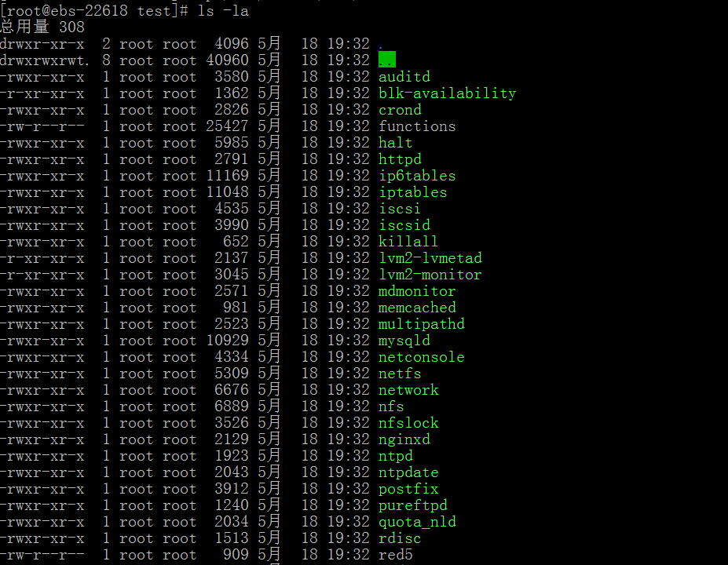The height and width of the screenshot is (565, 728).
Task: Click the blk-availability file name
Action: point(447,93)
